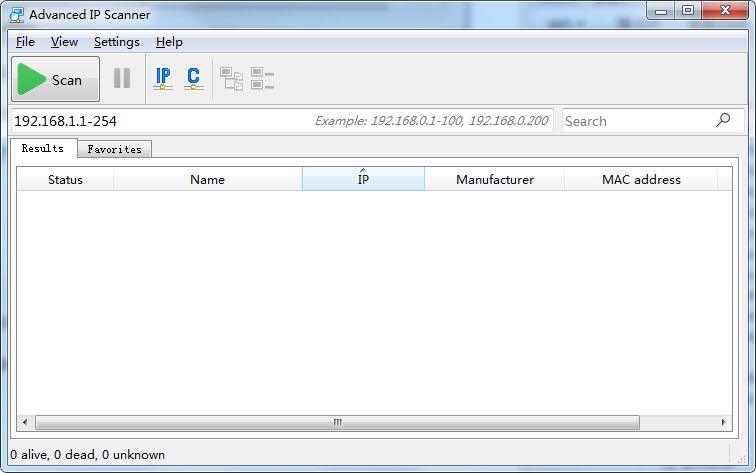Click the IP range input field
756x473 pixels.
point(160,120)
